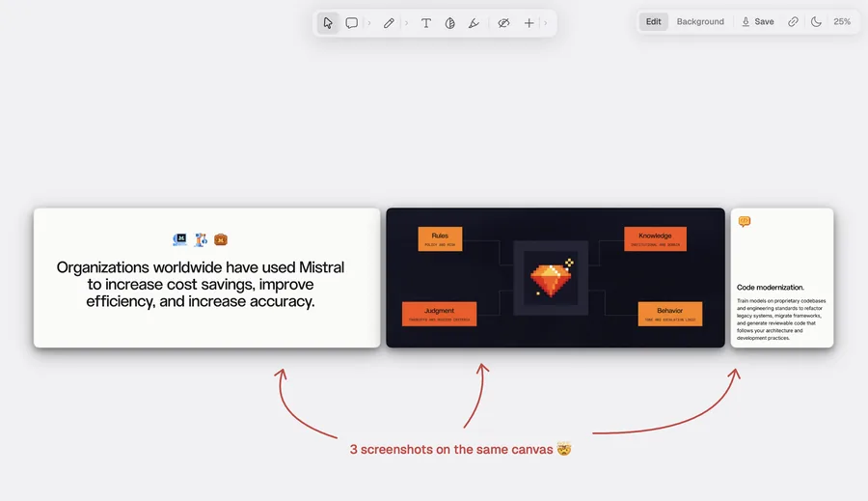
Task: Click the Knowledge box in diagram
Action: coord(655,238)
